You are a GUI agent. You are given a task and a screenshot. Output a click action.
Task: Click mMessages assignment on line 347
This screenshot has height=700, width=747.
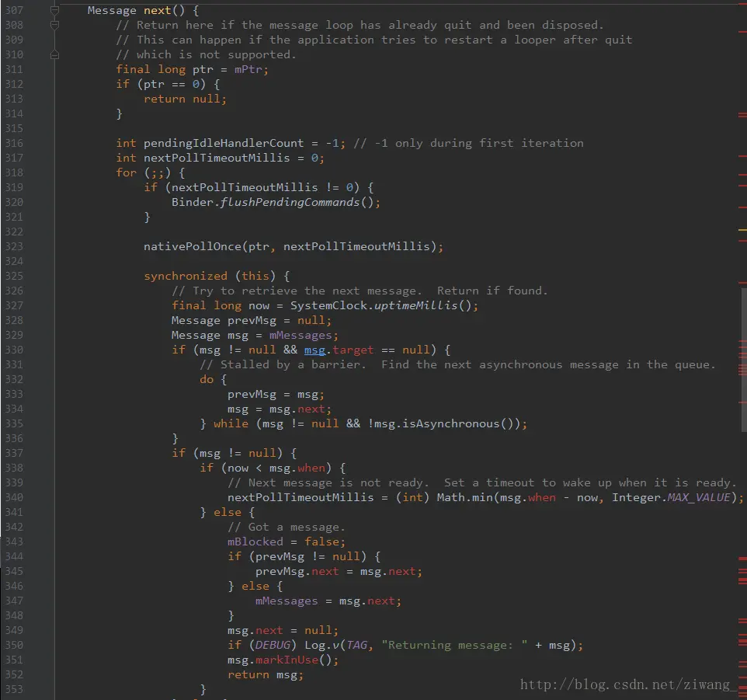coord(287,601)
